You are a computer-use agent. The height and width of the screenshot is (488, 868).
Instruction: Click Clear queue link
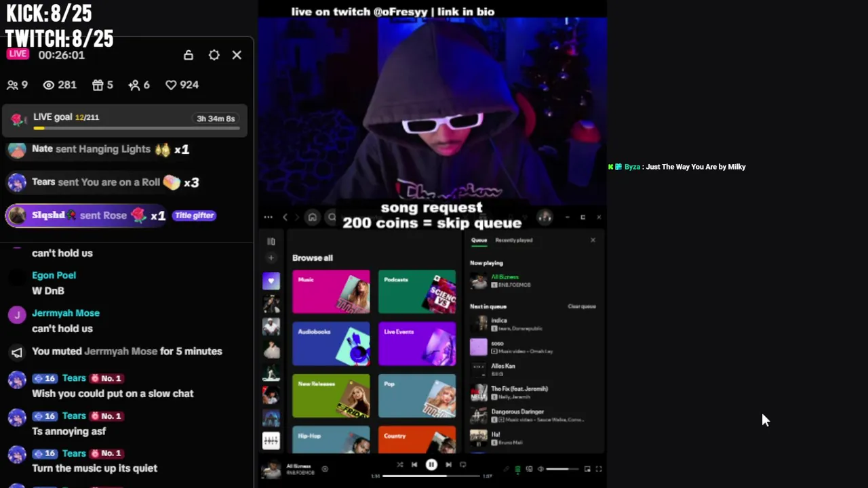581,306
